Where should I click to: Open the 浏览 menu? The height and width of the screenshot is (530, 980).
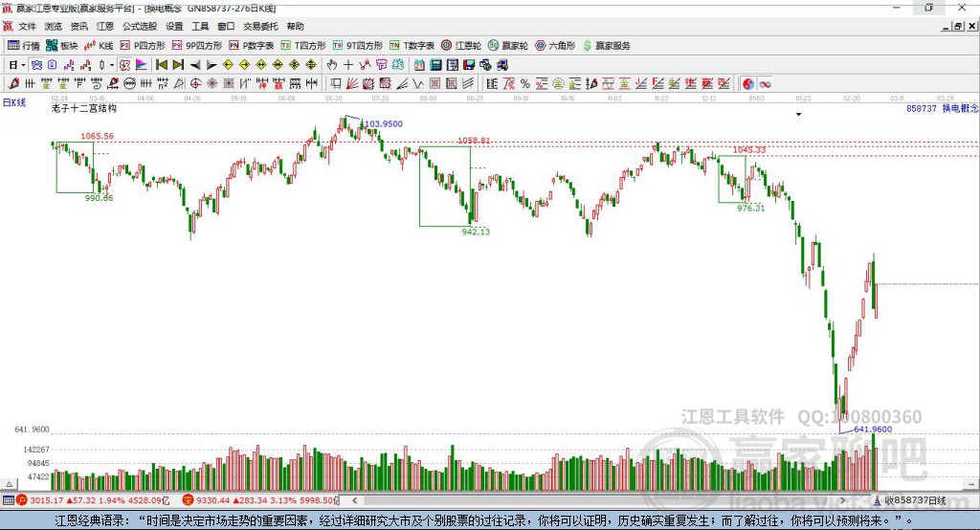(54, 26)
